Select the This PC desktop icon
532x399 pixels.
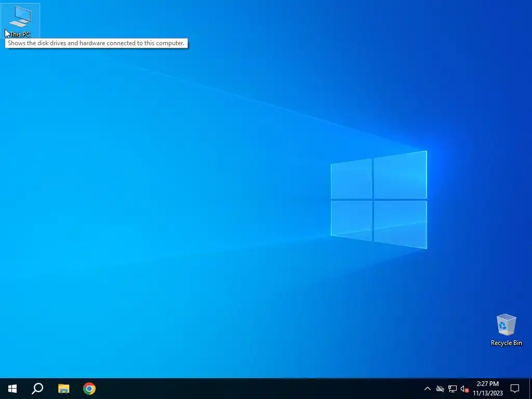click(x=20, y=21)
